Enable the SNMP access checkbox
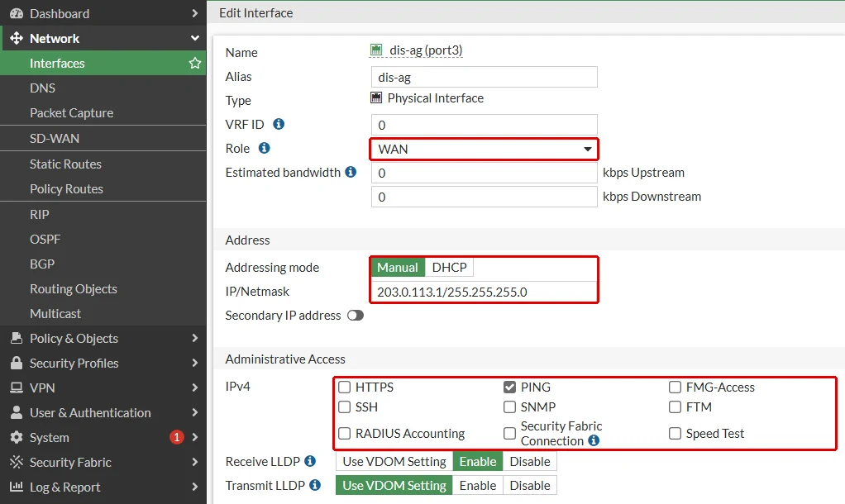Viewport: 845px width, 504px height. (510, 407)
